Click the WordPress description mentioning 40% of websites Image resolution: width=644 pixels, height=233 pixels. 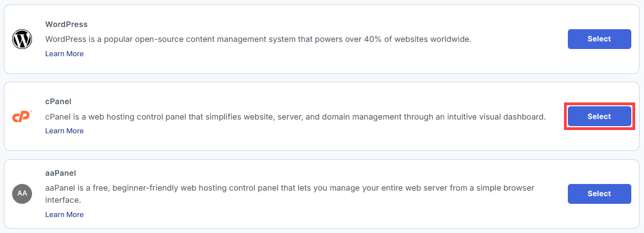point(258,39)
